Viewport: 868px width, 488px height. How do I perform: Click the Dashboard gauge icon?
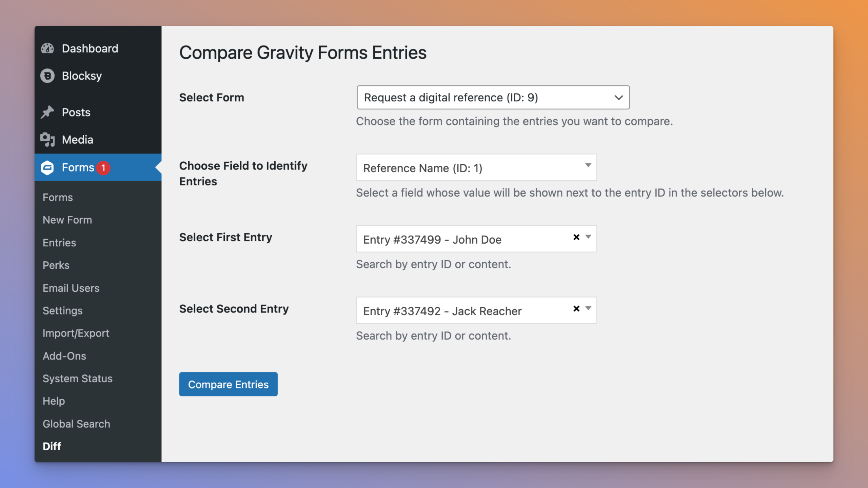tap(47, 48)
